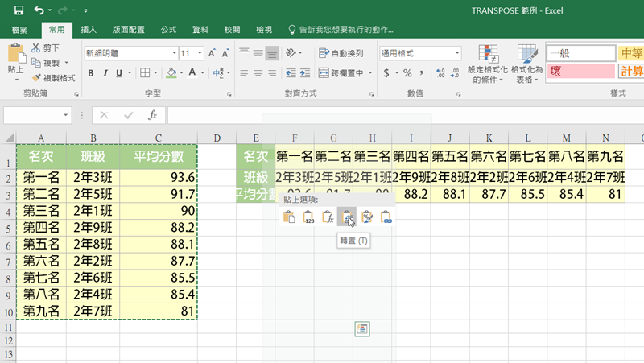Open the Paste Options smart tag on sheet
Screen dimensions: 644x363
pos(362,328)
